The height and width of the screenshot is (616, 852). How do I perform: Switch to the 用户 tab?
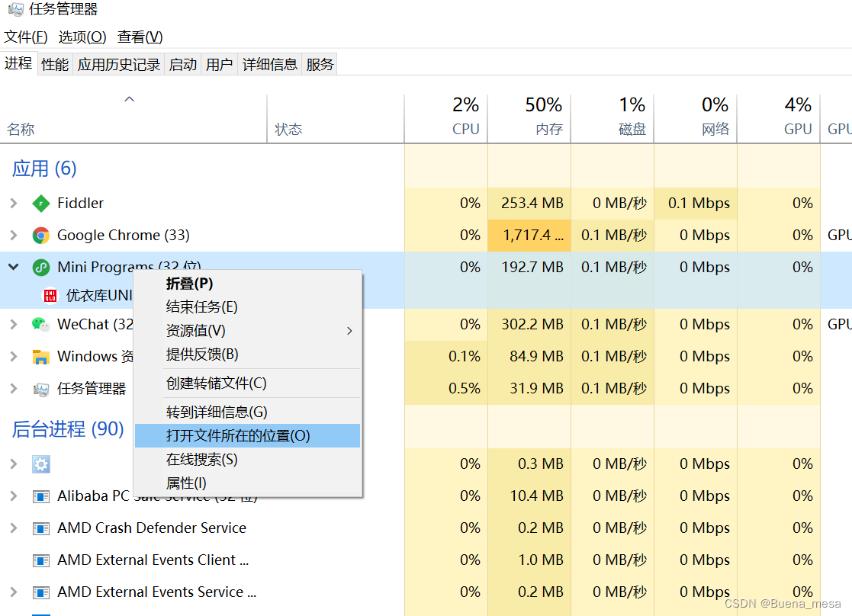[x=220, y=65]
